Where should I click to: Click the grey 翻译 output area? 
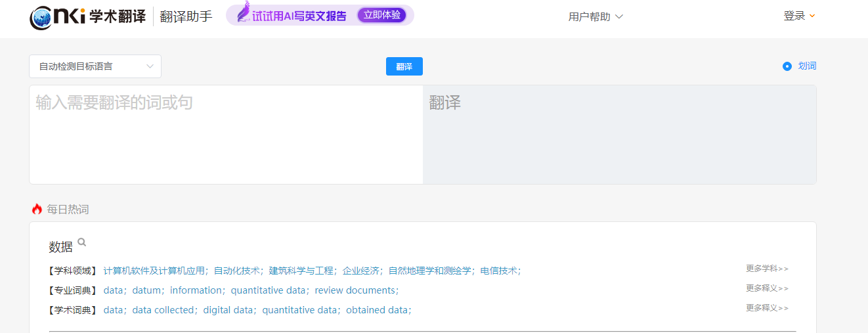(x=619, y=135)
